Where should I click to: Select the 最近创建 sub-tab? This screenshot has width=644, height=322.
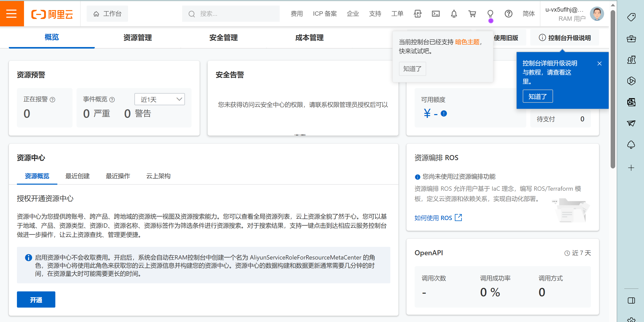pyautogui.click(x=77, y=176)
